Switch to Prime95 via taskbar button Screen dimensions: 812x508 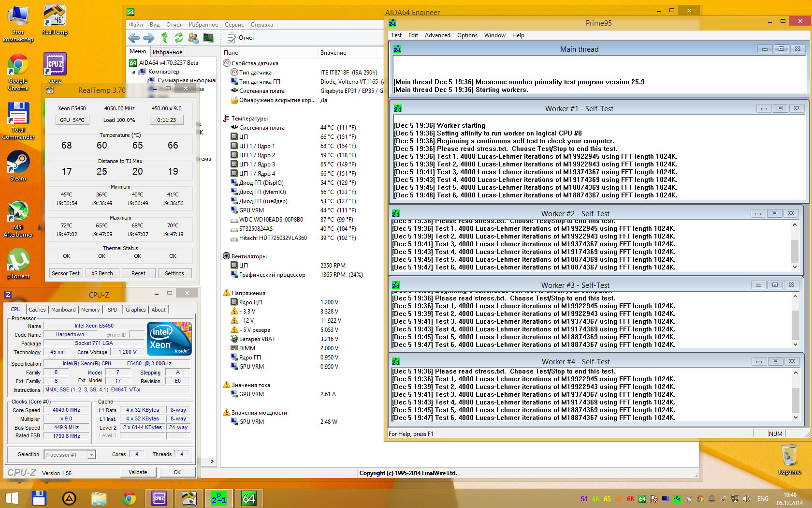click(x=219, y=498)
